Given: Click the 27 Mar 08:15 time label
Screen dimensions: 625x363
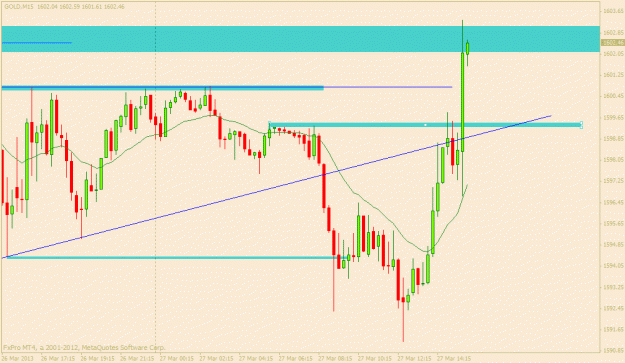Looking at the screenshot, I should (335, 358).
